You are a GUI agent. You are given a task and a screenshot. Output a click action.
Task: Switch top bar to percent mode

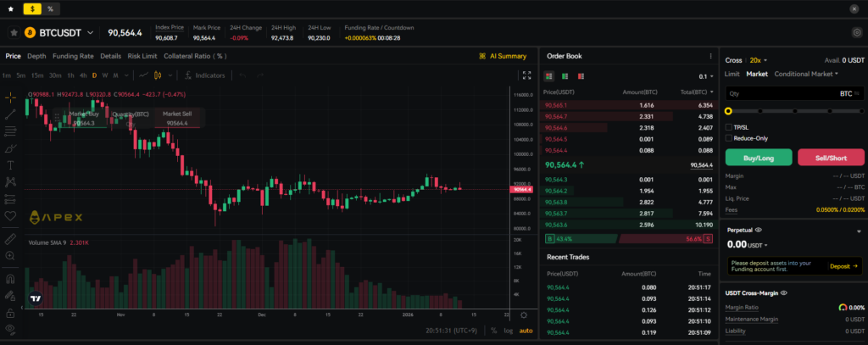coord(50,8)
